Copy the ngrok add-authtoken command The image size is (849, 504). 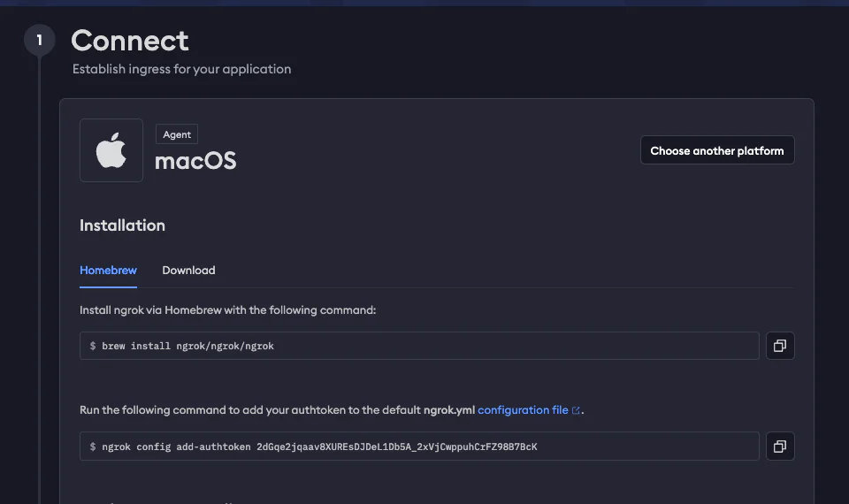[780, 446]
